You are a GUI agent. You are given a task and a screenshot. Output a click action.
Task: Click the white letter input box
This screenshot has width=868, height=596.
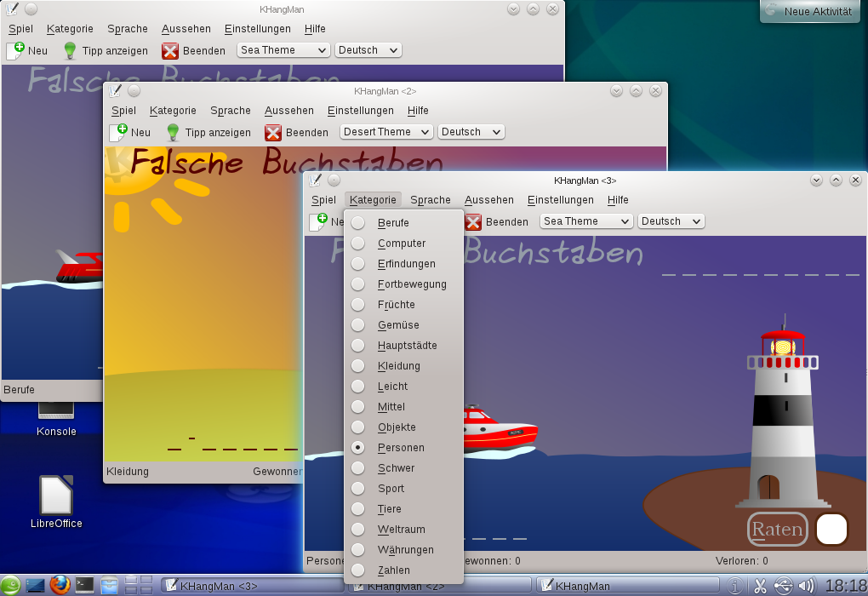coord(831,529)
